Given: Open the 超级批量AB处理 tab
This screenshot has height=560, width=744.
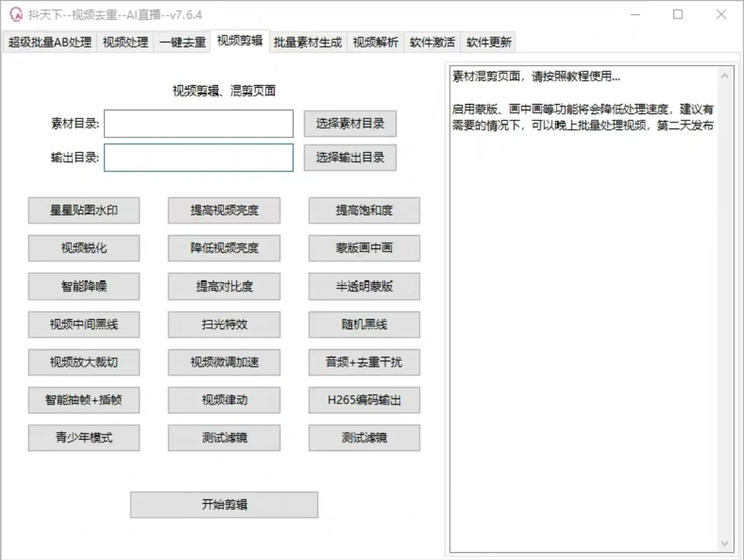Looking at the screenshot, I should [49, 42].
